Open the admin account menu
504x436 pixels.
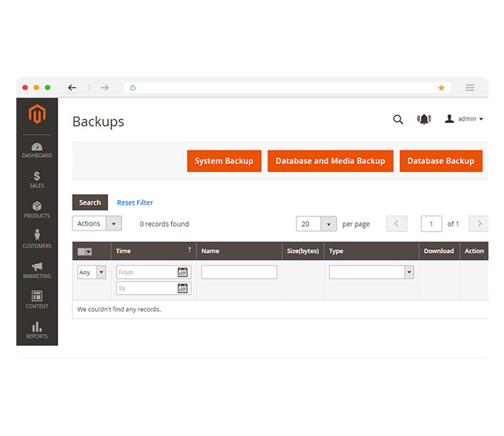pos(464,119)
